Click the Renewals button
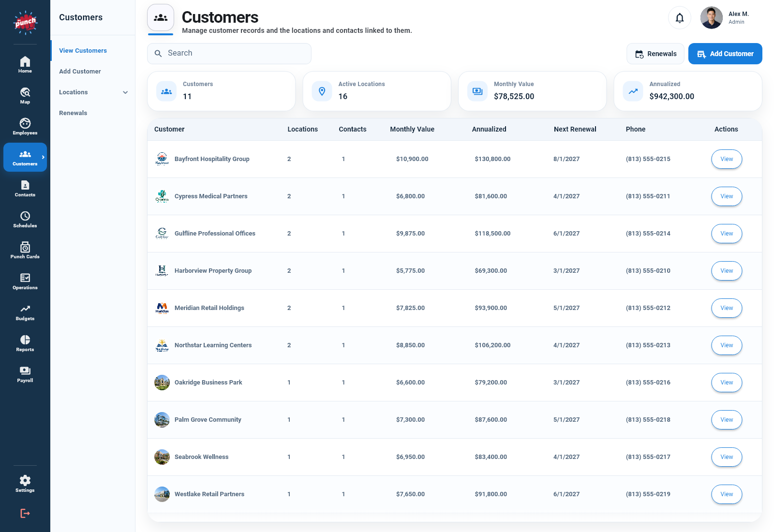 click(655, 54)
